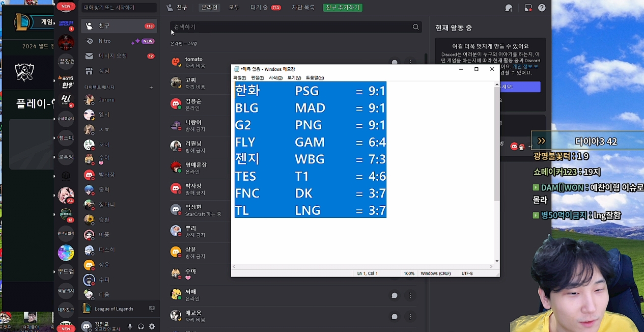Open the 서식 menu in Notepad
The height and width of the screenshot is (332, 644).
point(275,78)
